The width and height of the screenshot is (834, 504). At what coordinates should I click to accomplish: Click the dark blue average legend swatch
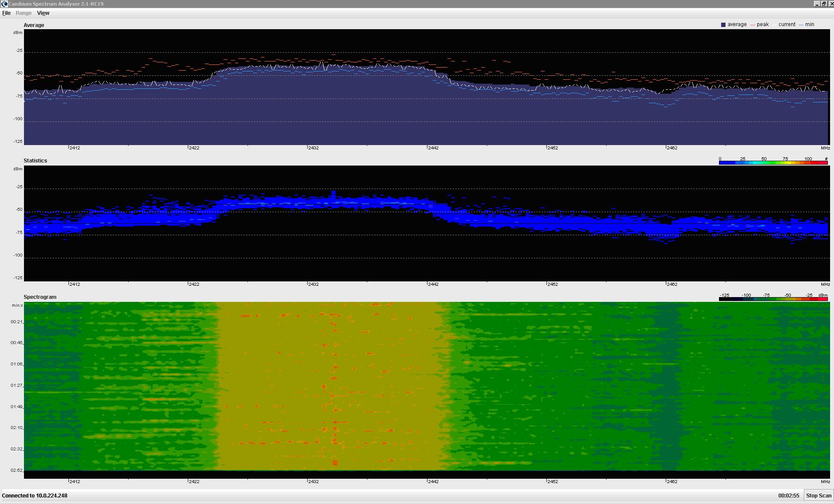coord(723,25)
